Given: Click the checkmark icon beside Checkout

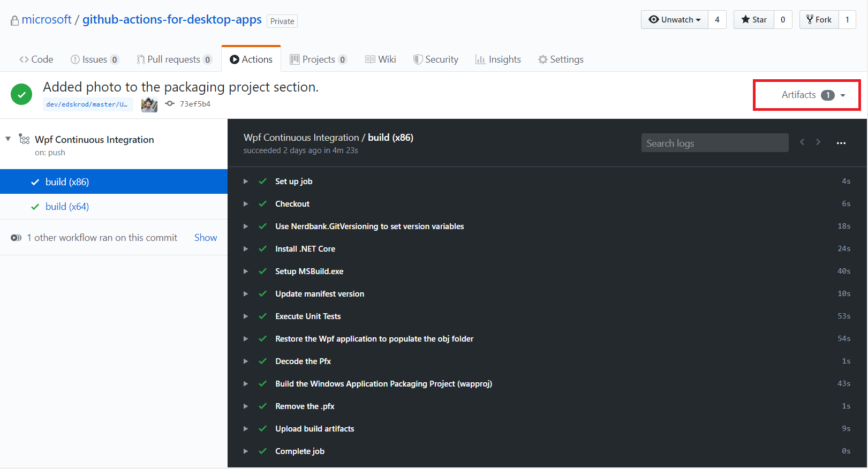Looking at the screenshot, I should coord(263,204).
